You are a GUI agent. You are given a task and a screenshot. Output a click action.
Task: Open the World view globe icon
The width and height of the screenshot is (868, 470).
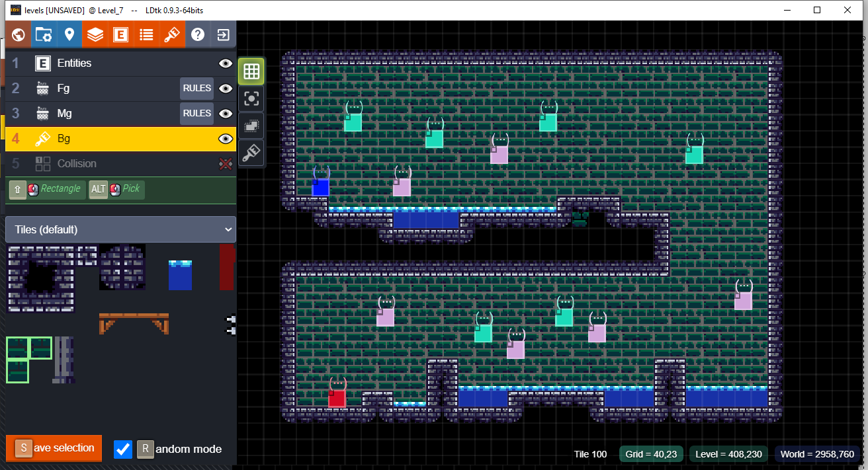point(18,34)
